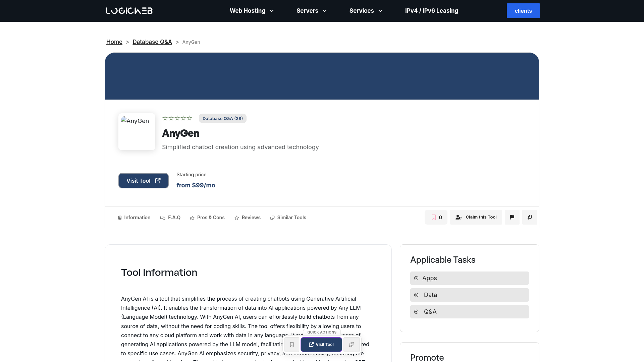Click the Applicable Tasks heading

pyautogui.click(x=443, y=260)
